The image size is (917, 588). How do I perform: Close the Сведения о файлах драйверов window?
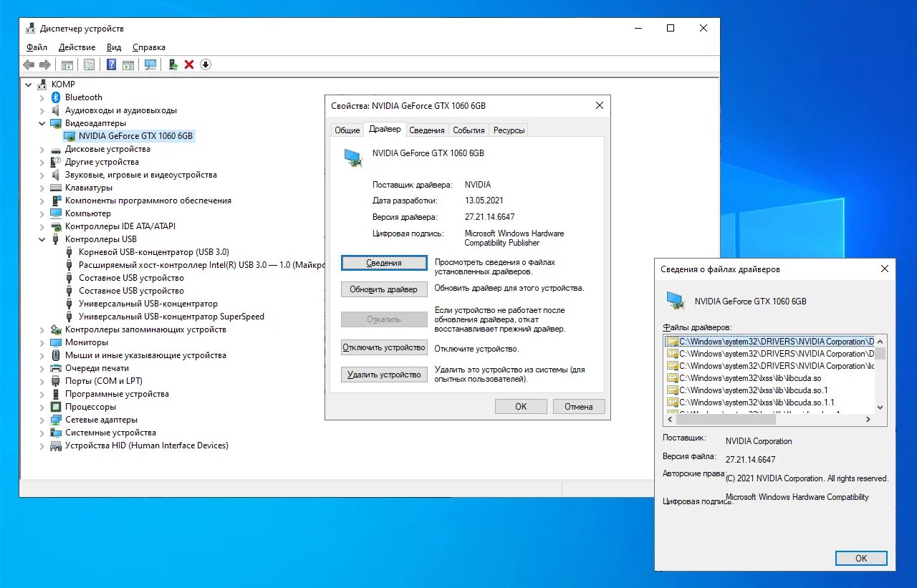tap(885, 269)
